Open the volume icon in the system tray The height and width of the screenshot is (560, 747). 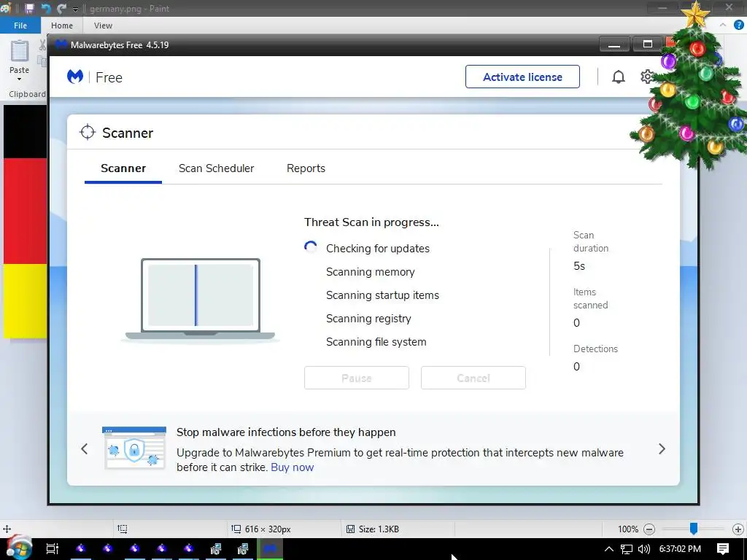(x=643, y=549)
